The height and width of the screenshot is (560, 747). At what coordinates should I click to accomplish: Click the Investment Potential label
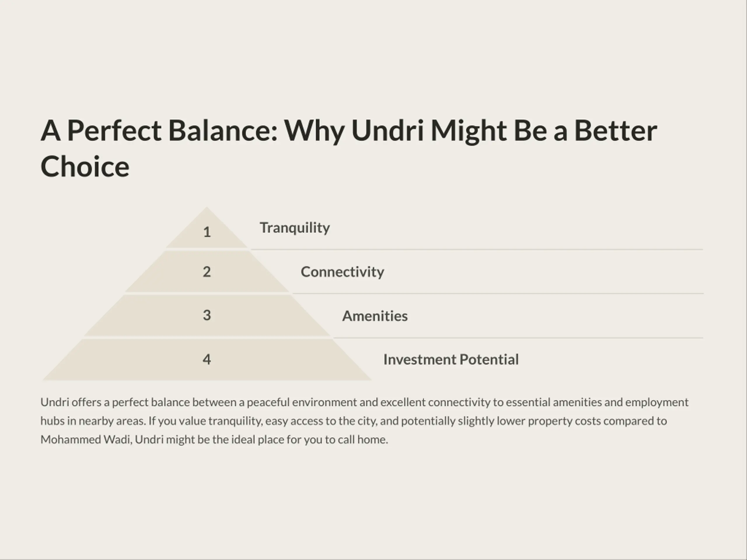click(451, 360)
